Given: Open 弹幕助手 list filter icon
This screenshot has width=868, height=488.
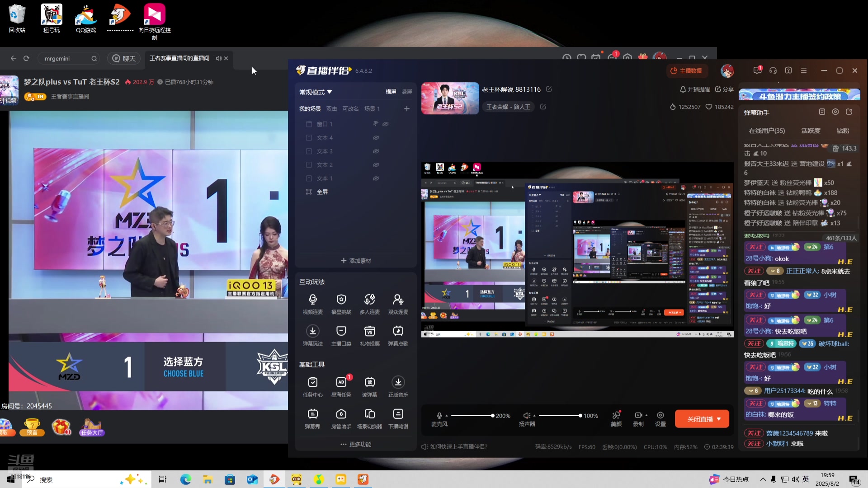Looking at the screenshot, I should tap(822, 112).
